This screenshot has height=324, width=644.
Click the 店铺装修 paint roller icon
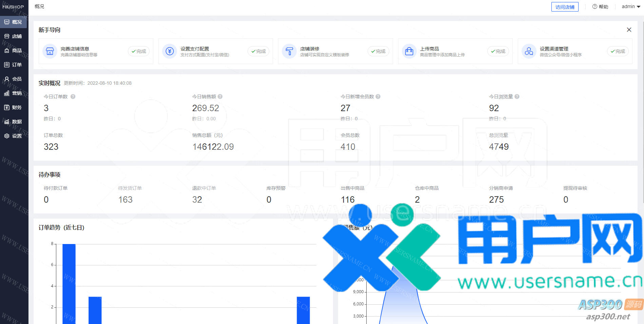[x=289, y=51]
